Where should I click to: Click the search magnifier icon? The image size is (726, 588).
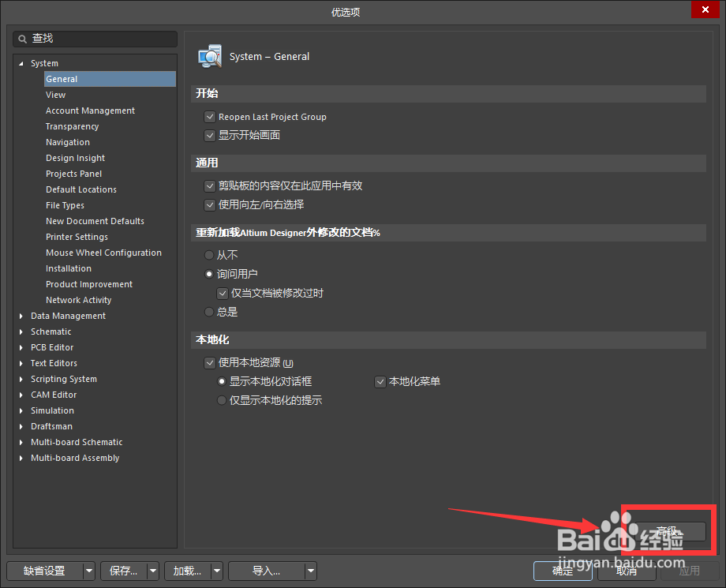[x=22, y=39]
